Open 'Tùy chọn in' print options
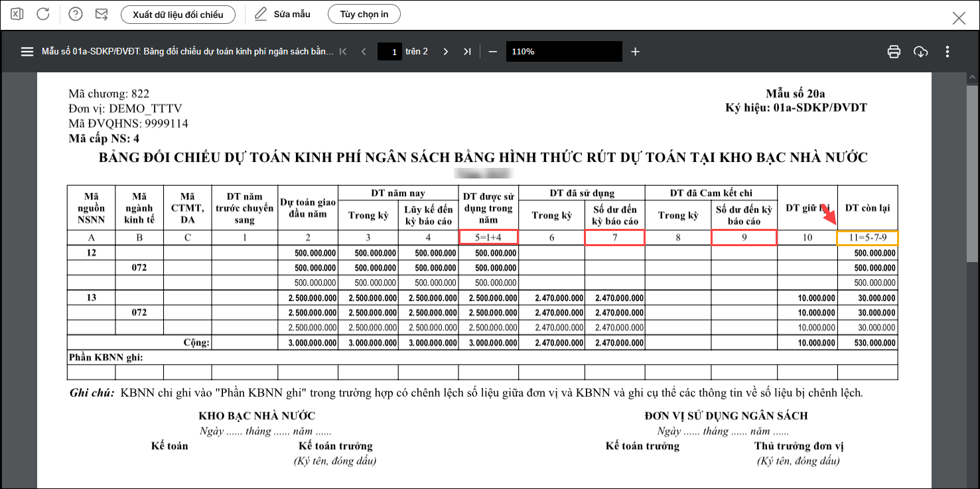The image size is (980, 489). [x=364, y=14]
